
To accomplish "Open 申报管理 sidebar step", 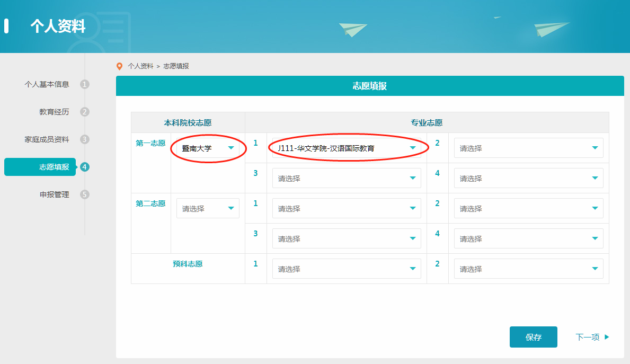I will (54, 194).
